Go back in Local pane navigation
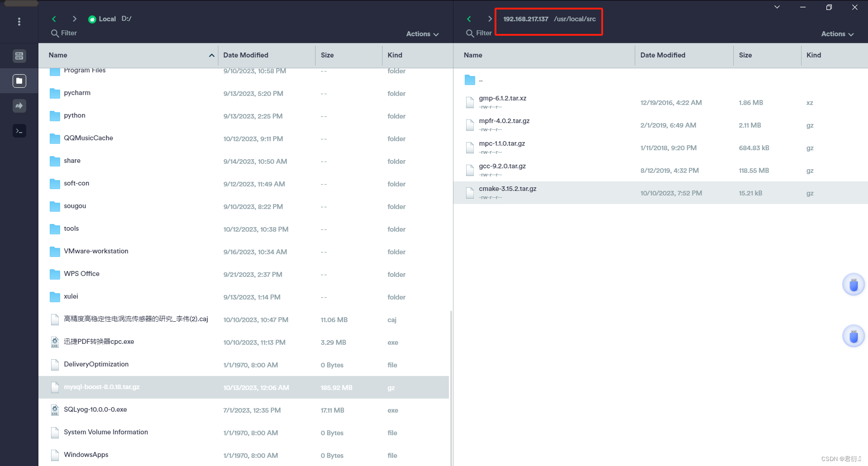The height and width of the screenshot is (466, 868). coord(54,19)
